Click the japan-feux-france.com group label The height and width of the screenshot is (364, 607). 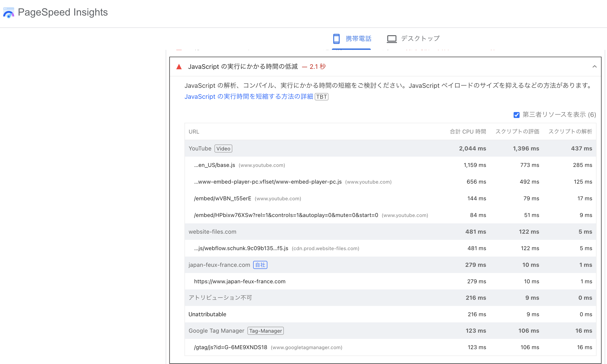219,265
